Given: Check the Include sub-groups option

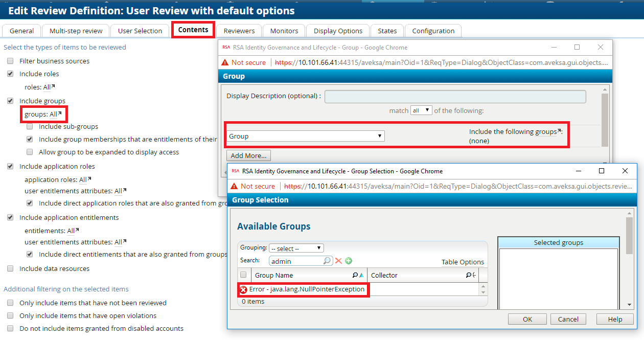Looking at the screenshot, I should [x=30, y=126].
